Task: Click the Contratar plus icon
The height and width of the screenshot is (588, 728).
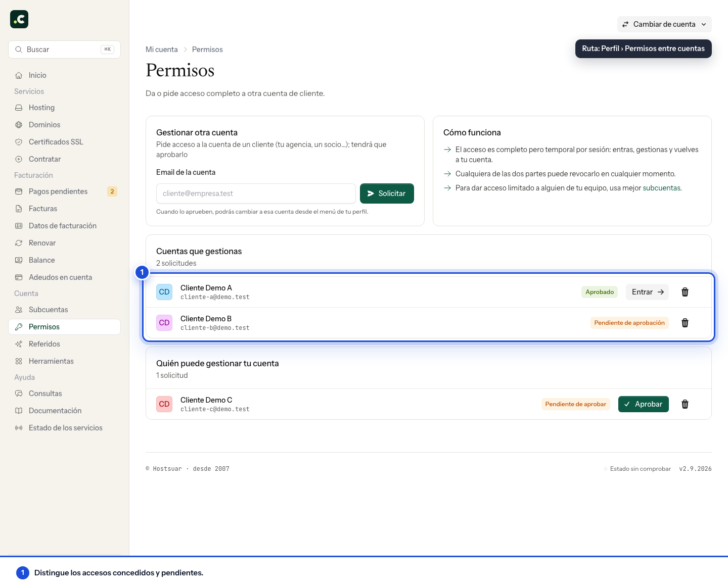Action: (x=19, y=159)
